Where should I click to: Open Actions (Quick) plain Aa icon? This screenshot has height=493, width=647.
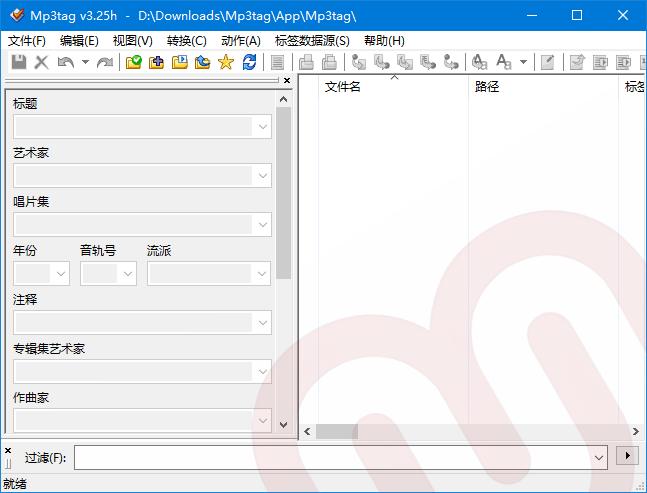(x=504, y=62)
